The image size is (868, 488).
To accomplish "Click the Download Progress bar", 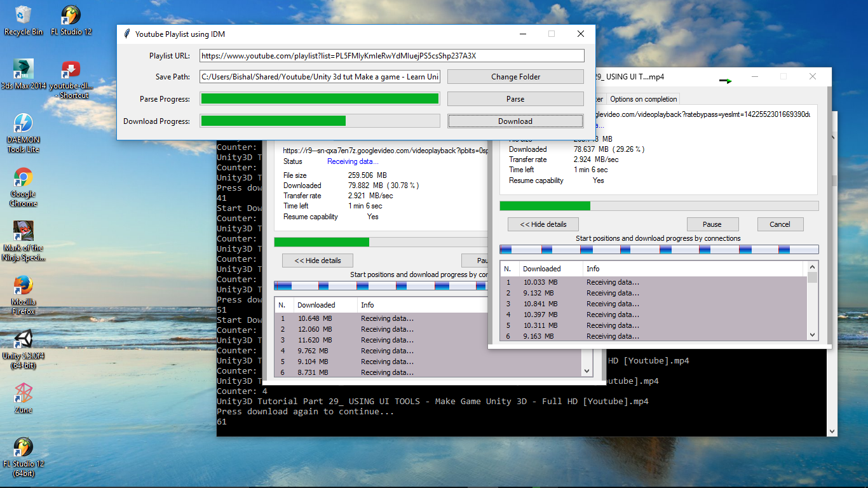I will click(320, 121).
